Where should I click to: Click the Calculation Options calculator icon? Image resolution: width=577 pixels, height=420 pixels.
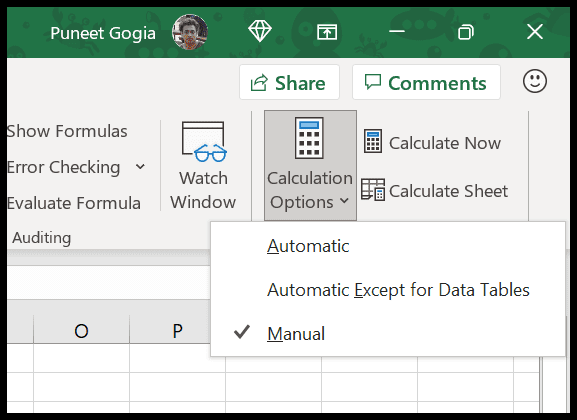pyautogui.click(x=309, y=138)
